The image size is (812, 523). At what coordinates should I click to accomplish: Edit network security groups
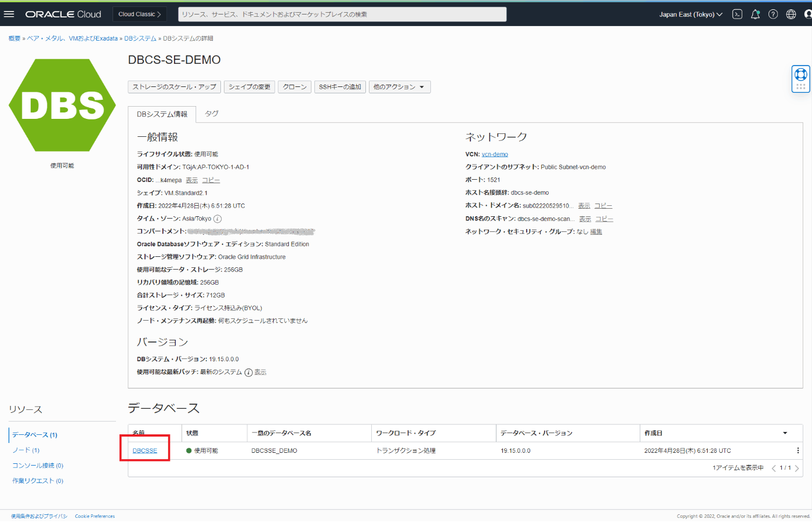(x=596, y=232)
